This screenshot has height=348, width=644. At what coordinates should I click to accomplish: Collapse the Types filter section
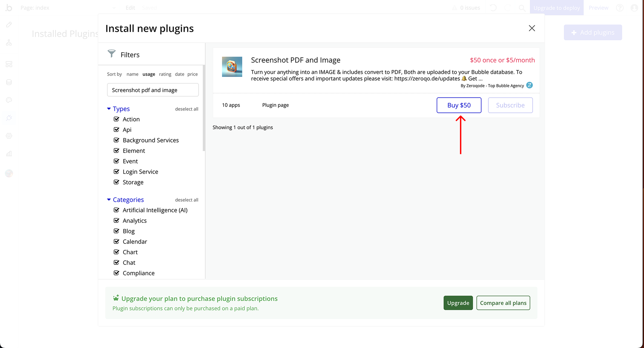[x=109, y=109]
